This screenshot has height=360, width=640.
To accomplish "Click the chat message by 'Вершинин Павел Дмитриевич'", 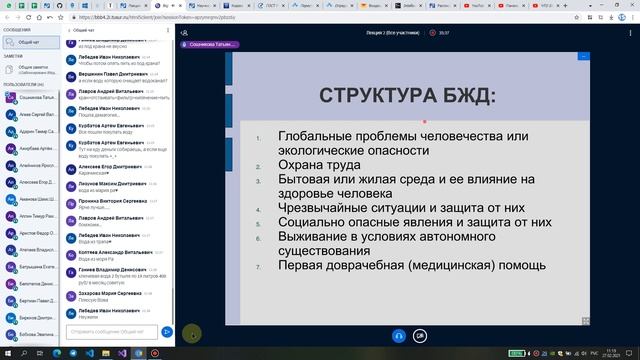I will 118,77.
